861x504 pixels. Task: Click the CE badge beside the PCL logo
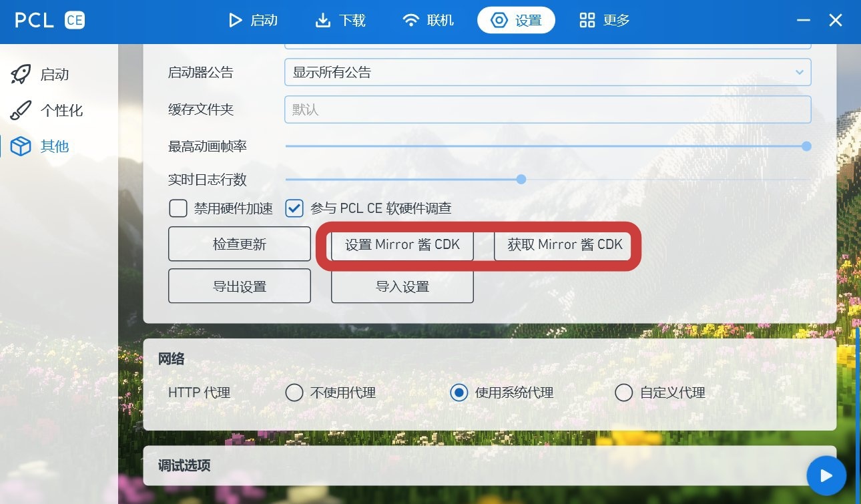[74, 20]
